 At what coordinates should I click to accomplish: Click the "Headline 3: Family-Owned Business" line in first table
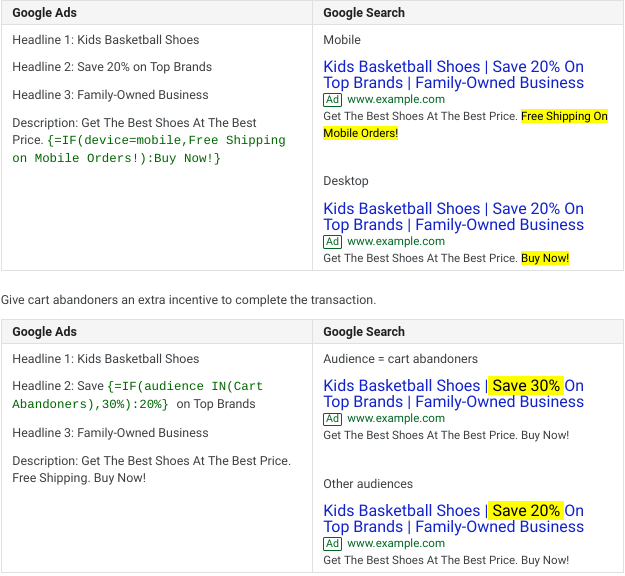point(111,95)
